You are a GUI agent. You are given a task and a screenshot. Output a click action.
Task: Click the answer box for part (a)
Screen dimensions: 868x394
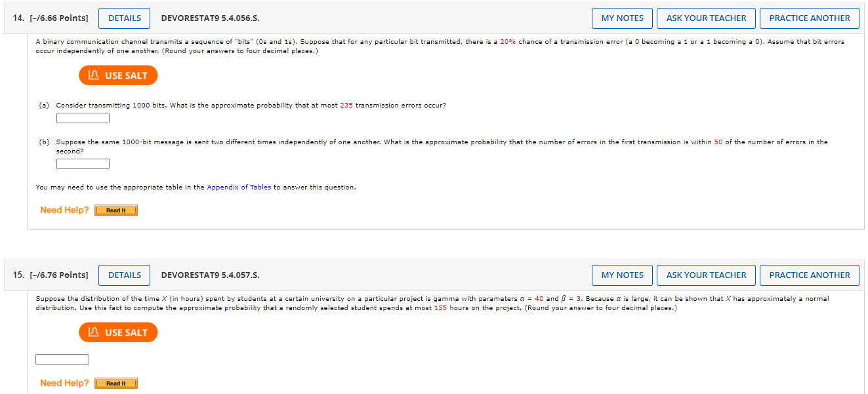[x=83, y=117]
